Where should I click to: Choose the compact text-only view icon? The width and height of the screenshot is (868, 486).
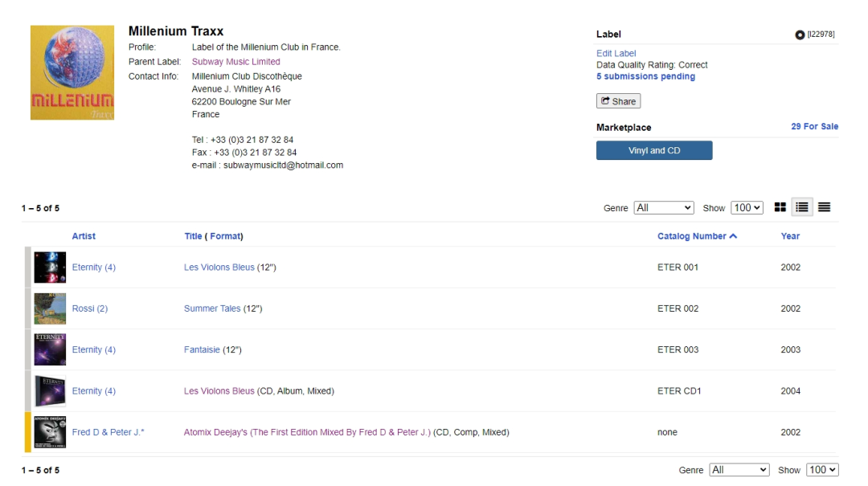(824, 207)
